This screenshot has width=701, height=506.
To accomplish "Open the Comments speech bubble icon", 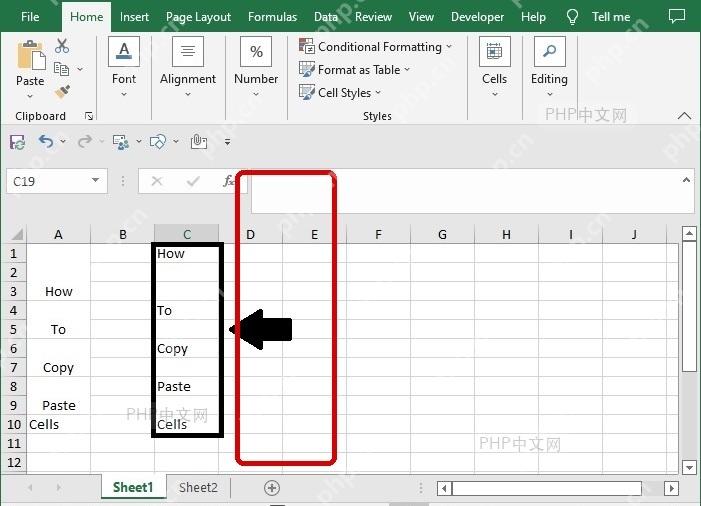I will [676, 17].
